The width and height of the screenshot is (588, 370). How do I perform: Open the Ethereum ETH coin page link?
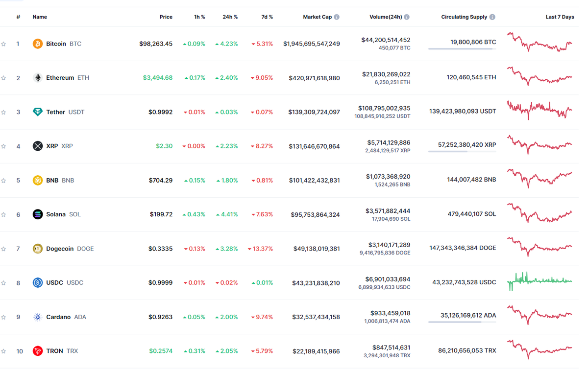tap(61, 78)
